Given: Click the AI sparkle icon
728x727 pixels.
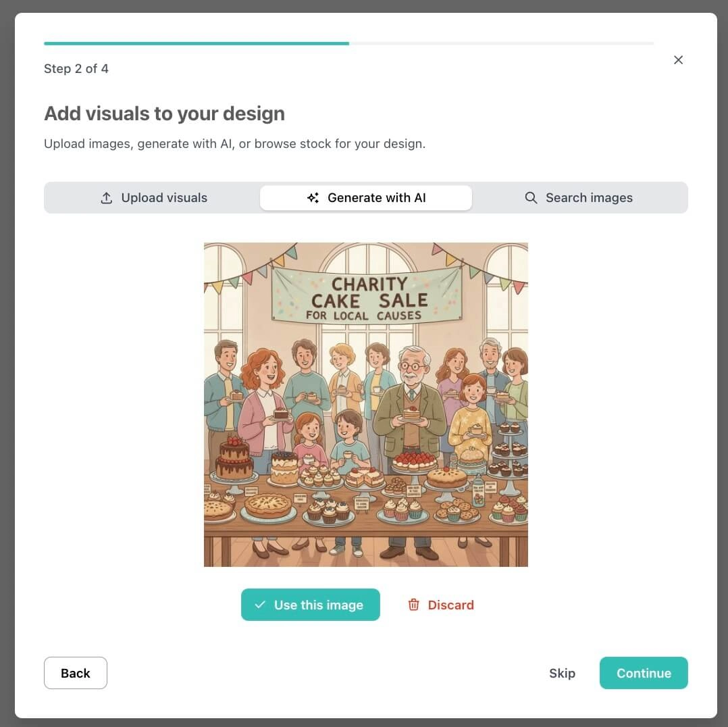Looking at the screenshot, I should (x=313, y=198).
